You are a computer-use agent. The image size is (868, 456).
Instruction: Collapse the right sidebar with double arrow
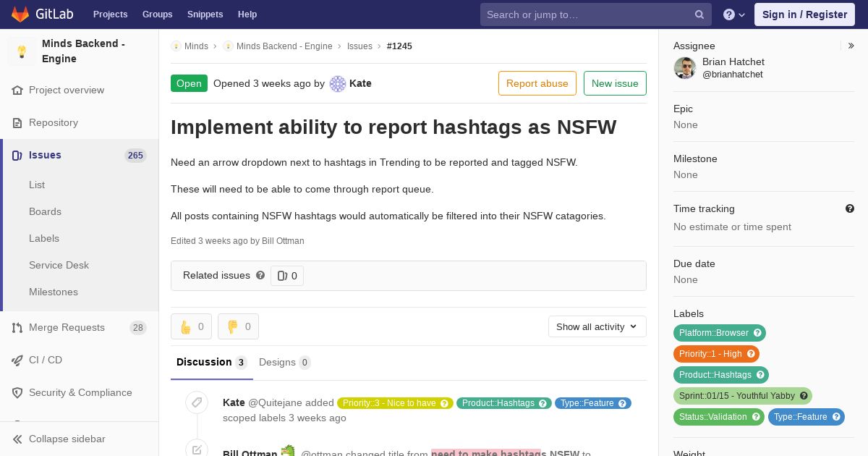point(851,46)
